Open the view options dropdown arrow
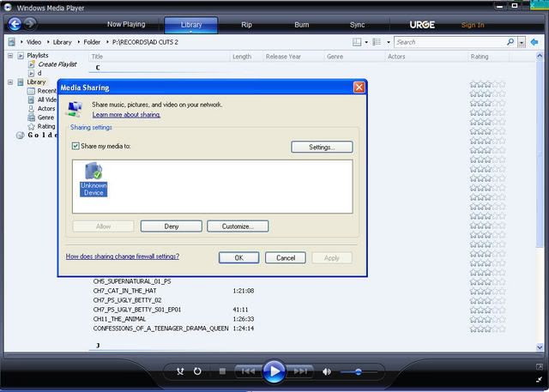Viewport: 549px width, 392px height. [389, 42]
